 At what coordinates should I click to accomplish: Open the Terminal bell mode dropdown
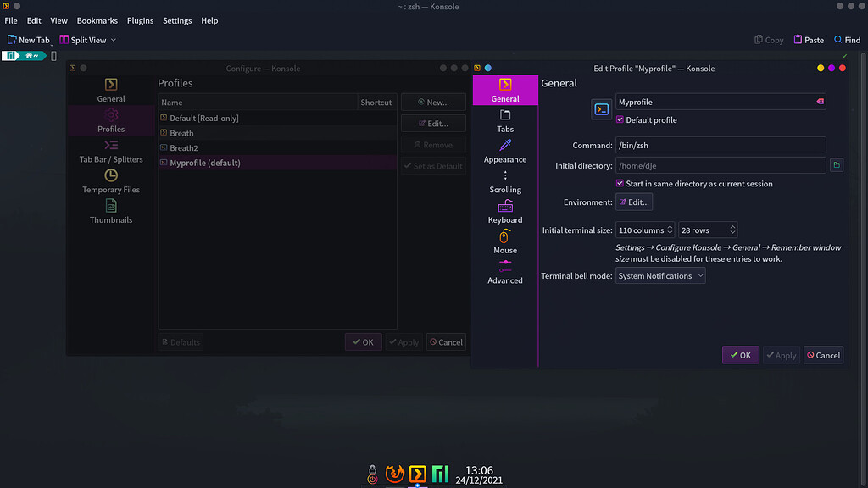(x=660, y=275)
